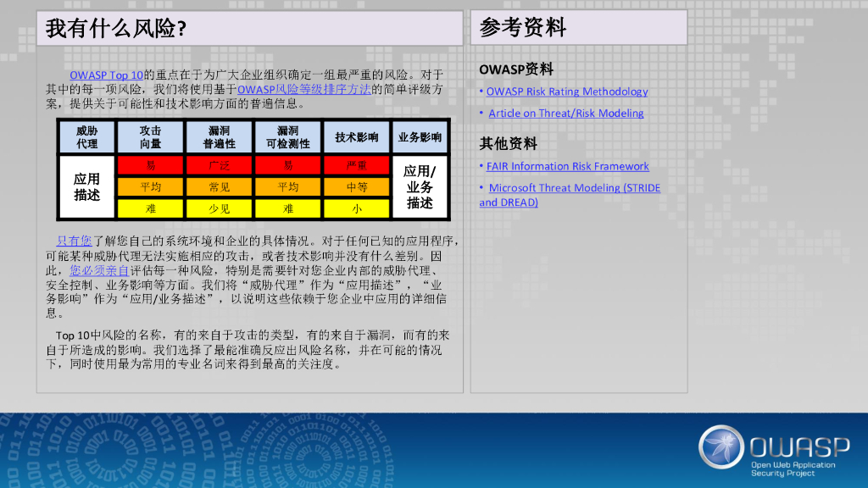
Task: Click the red 广泛 cell
Action: (220, 165)
